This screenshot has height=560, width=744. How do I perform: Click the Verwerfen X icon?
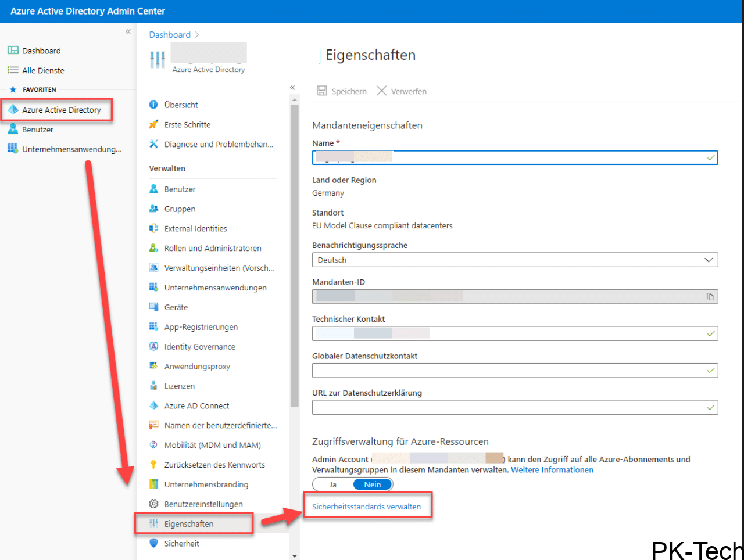click(x=381, y=91)
